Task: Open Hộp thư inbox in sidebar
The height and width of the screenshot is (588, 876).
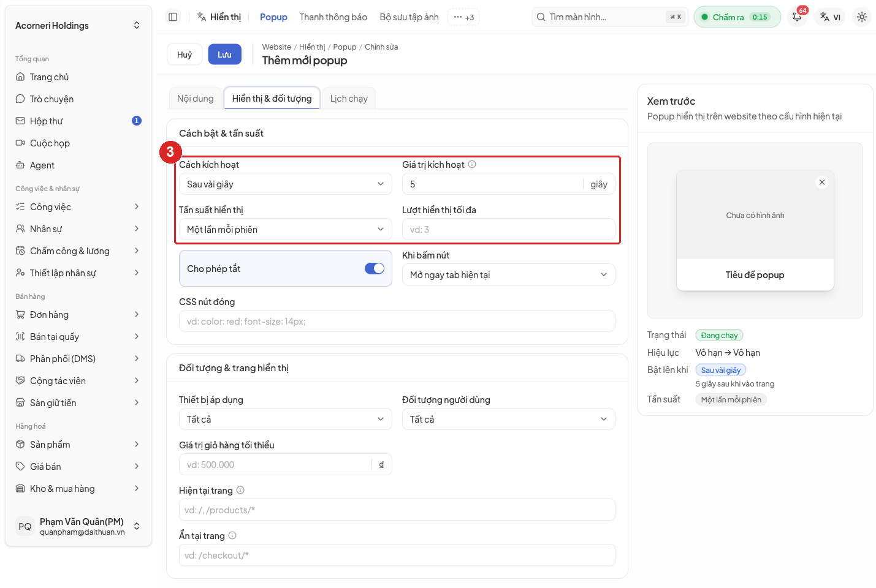Action: point(78,121)
